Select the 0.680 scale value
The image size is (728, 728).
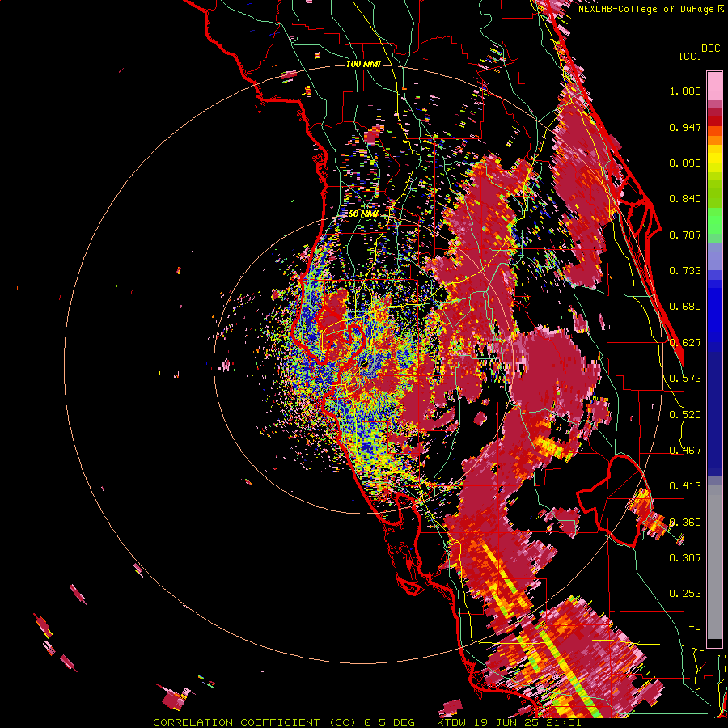pyautogui.click(x=685, y=307)
